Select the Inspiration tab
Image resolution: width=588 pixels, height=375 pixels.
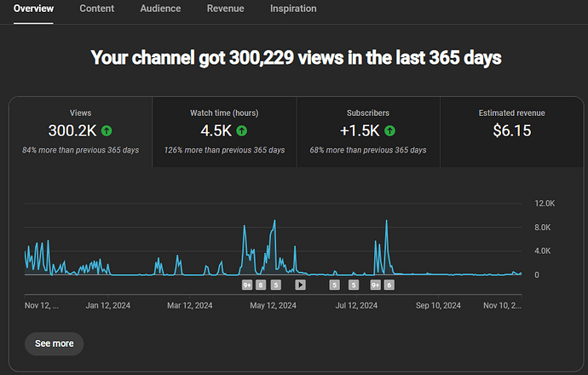[x=293, y=9]
